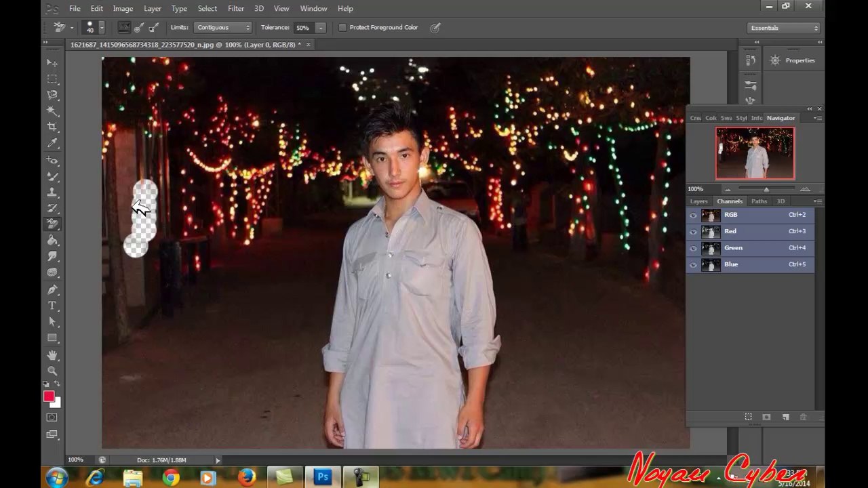Load channel as selection
This screenshot has height=488, width=868.
pyautogui.click(x=748, y=417)
